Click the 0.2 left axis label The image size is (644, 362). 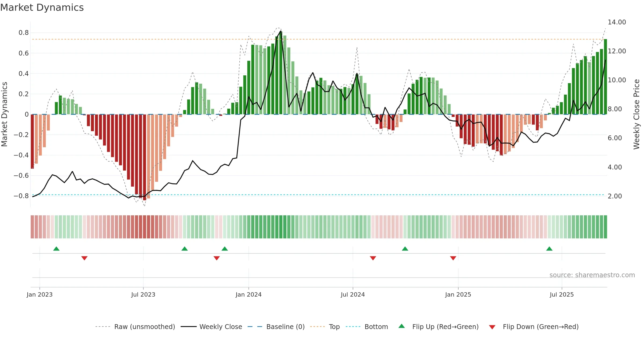[24, 94]
